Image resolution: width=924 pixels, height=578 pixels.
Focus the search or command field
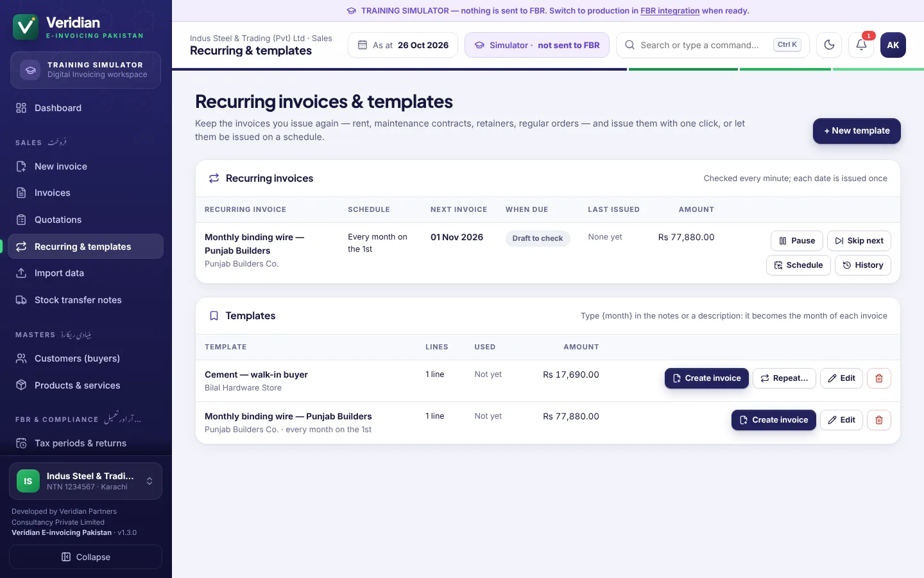713,45
